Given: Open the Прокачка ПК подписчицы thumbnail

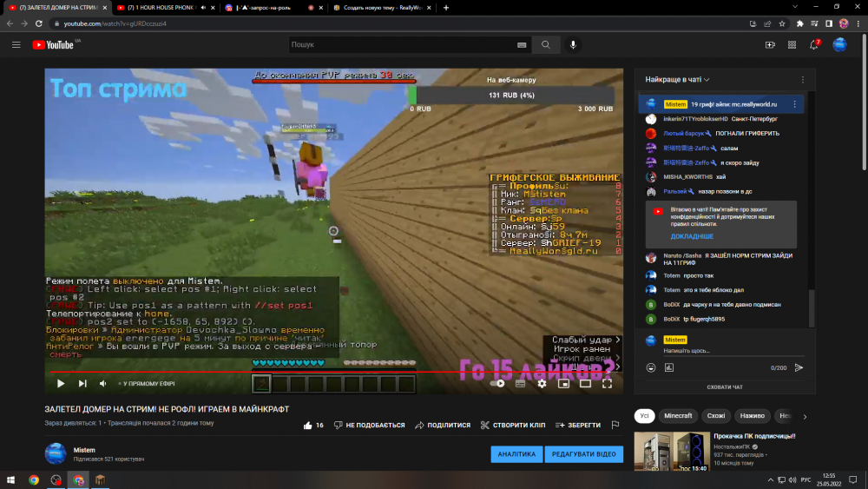Looking at the screenshot, I should point(672,452).
